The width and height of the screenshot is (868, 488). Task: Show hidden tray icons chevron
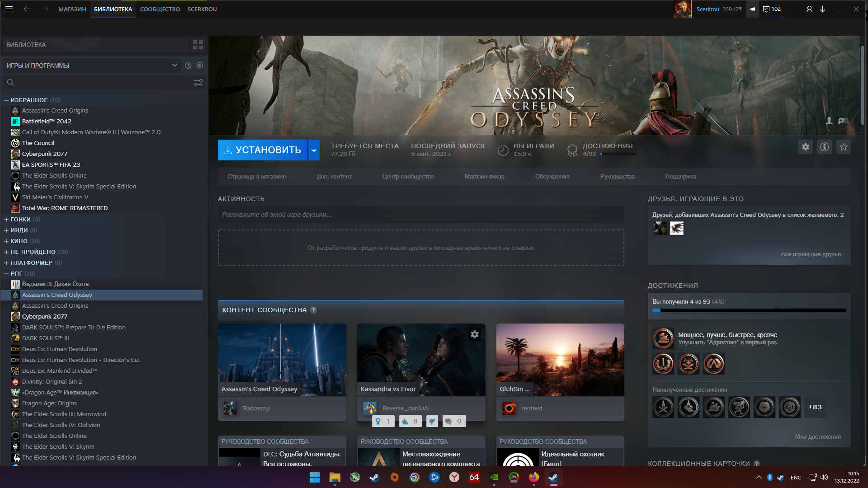759,477
